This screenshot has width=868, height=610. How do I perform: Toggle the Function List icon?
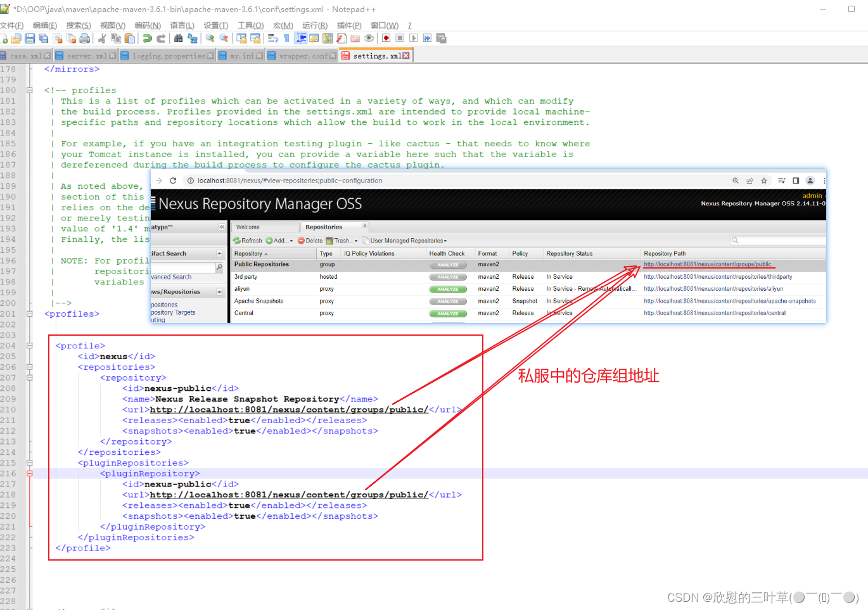point(341,38)
